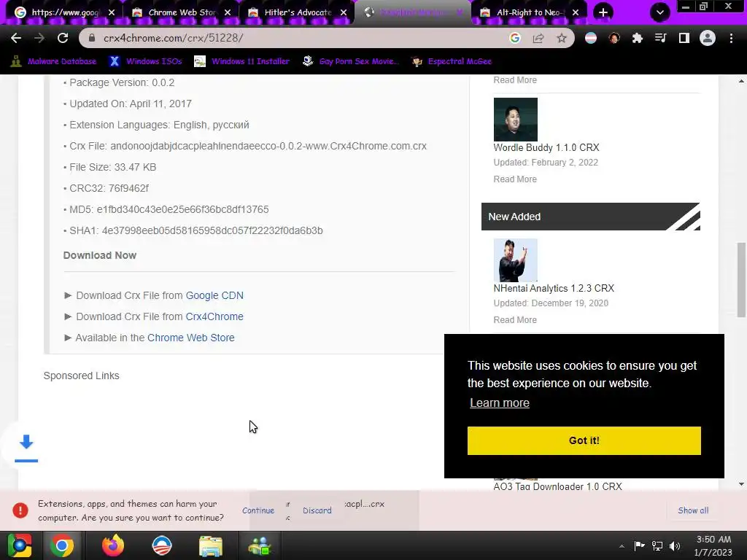747x560 pixels.
Task: Open Windows ISOs bookmark
Action: (x=145, y=61)
